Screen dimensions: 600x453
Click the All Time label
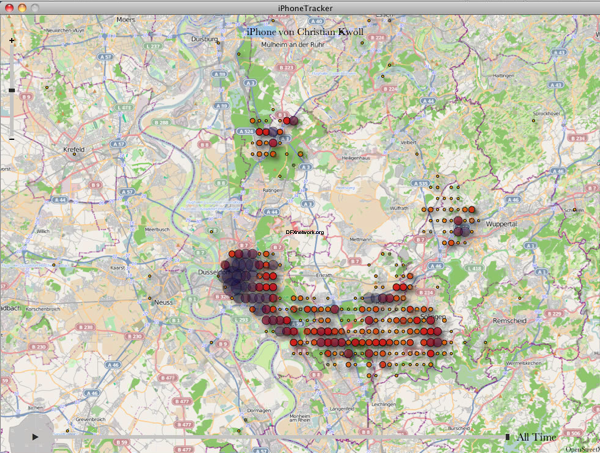coord(536,437)
